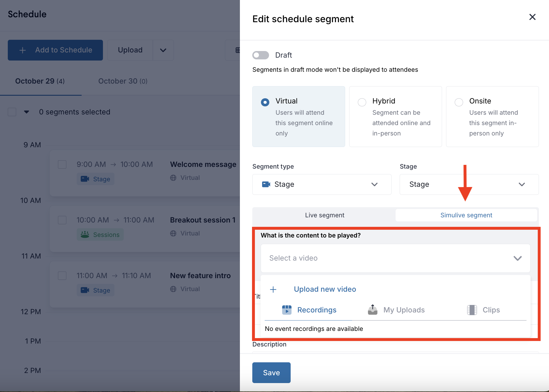Click the 10:00 AM → 11:00 AM time range

tap(115, 220)
